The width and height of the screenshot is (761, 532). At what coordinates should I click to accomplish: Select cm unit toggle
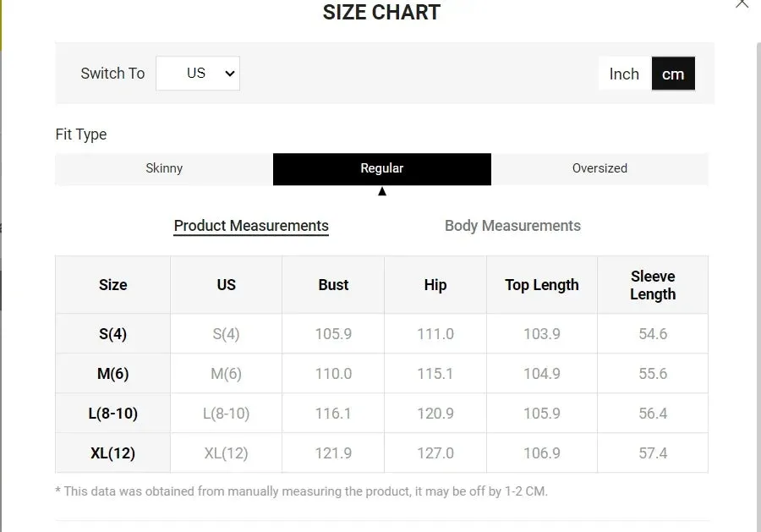(x=673, y=74)
